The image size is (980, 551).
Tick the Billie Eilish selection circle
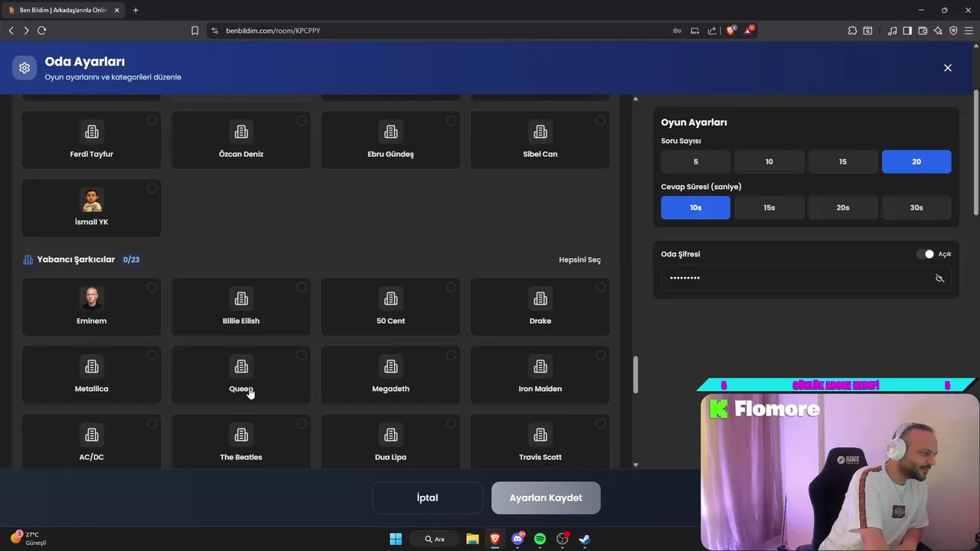click(302, 288)
